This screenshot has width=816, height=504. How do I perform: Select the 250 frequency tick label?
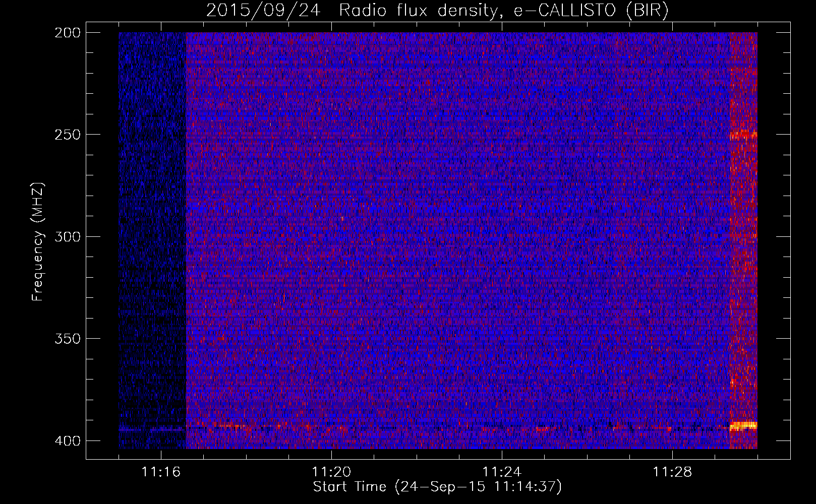tap(67, 135)
